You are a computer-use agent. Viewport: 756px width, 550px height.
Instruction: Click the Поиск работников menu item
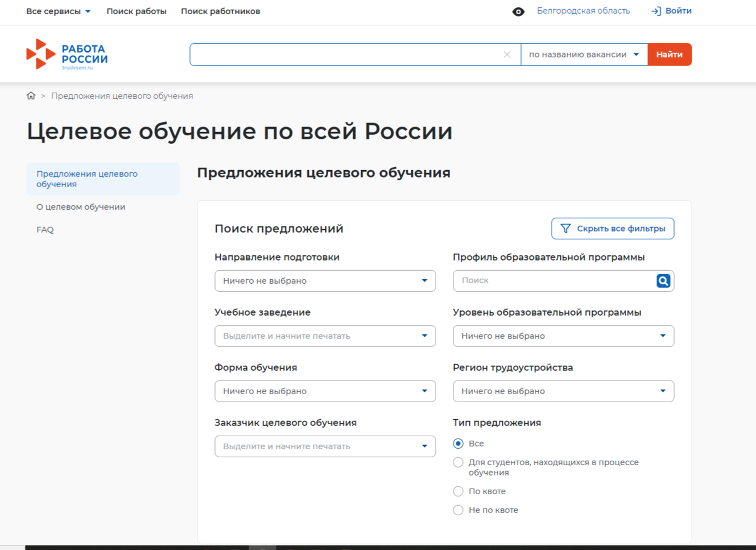tap(220, 11)
